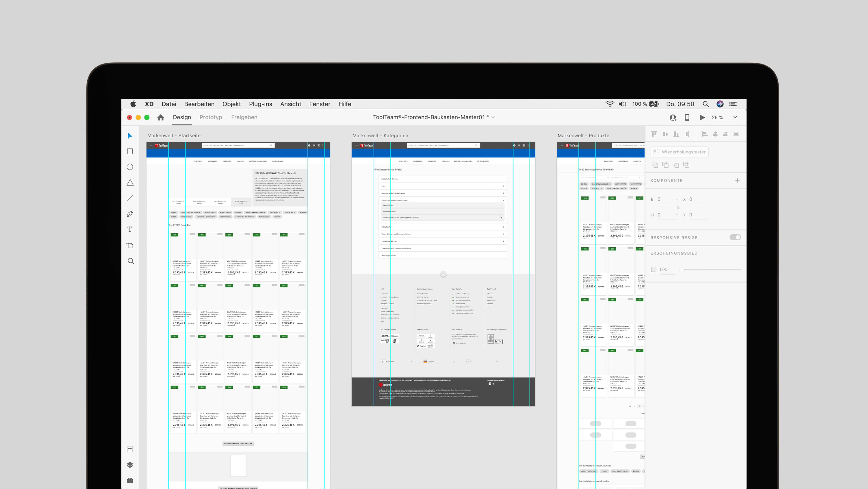Click the width (B) input field

coord(666,199)
